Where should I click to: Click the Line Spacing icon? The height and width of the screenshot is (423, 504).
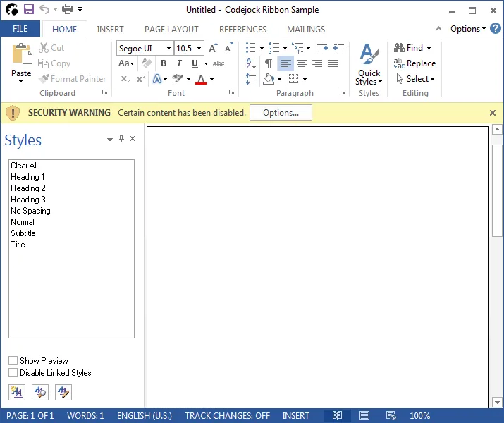coord(251,79)
